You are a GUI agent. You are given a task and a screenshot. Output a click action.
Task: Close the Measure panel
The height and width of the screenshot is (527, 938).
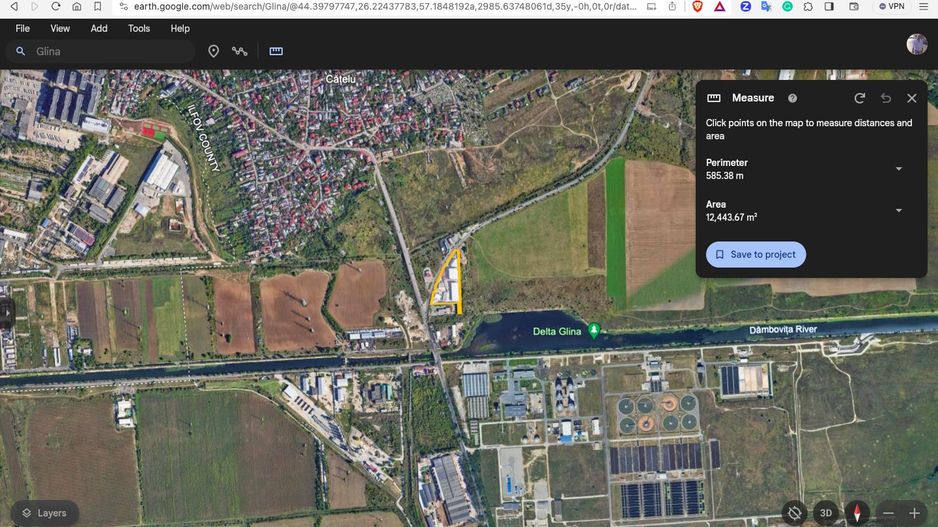912,98
